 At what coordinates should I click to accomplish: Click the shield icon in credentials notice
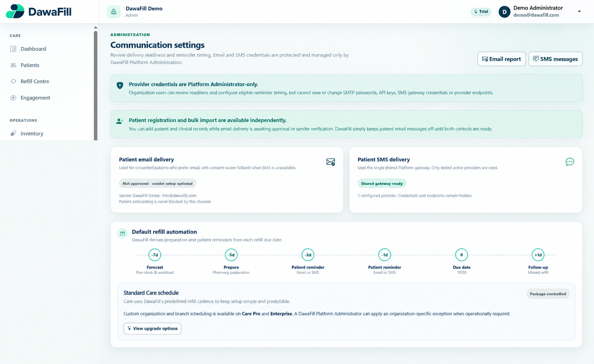pyautogui.click(x=120, y=86)
